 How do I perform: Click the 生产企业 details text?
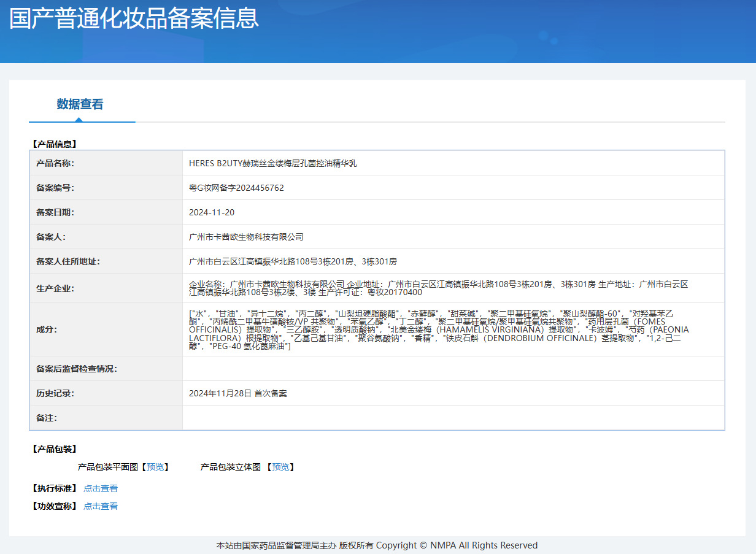coord(439,288)
